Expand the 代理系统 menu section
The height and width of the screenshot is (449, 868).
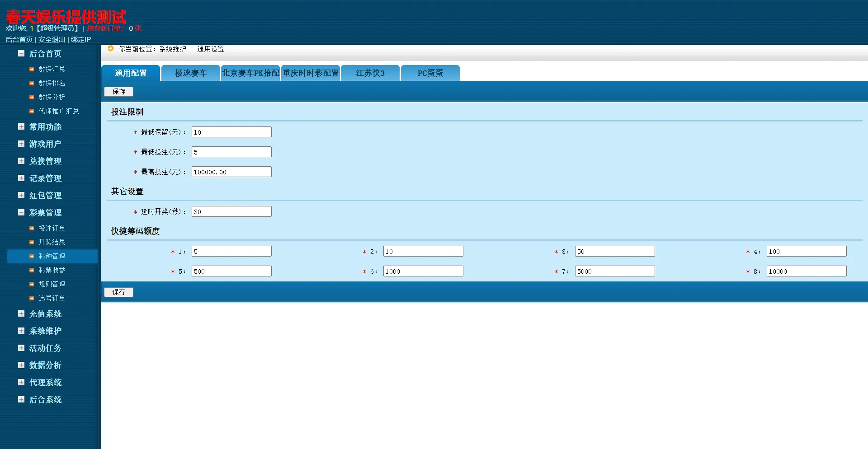(x=21, y=382)
